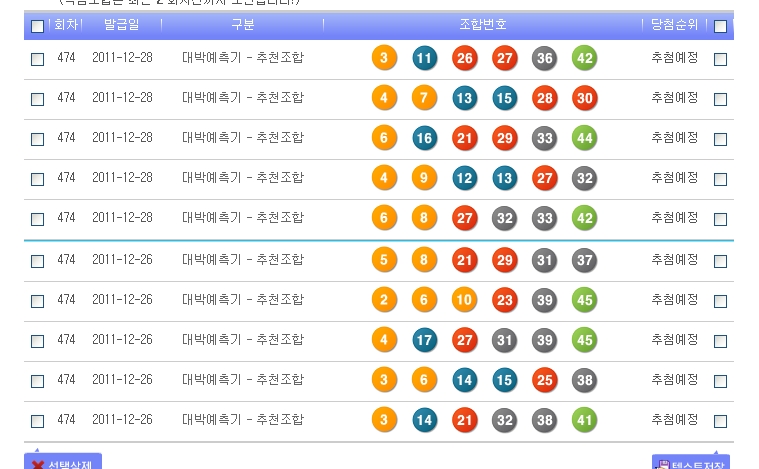Toggle the select-all checkbox in the left header

[37, 26]
